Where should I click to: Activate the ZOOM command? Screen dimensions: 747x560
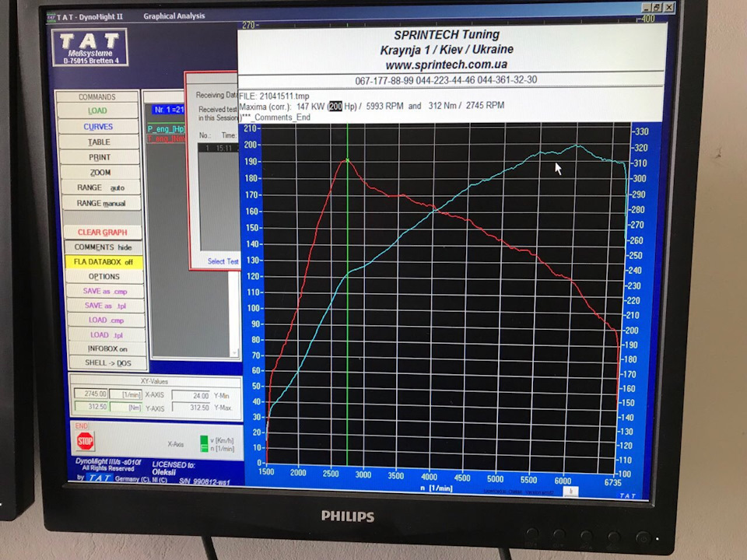(x=100, y=173)
